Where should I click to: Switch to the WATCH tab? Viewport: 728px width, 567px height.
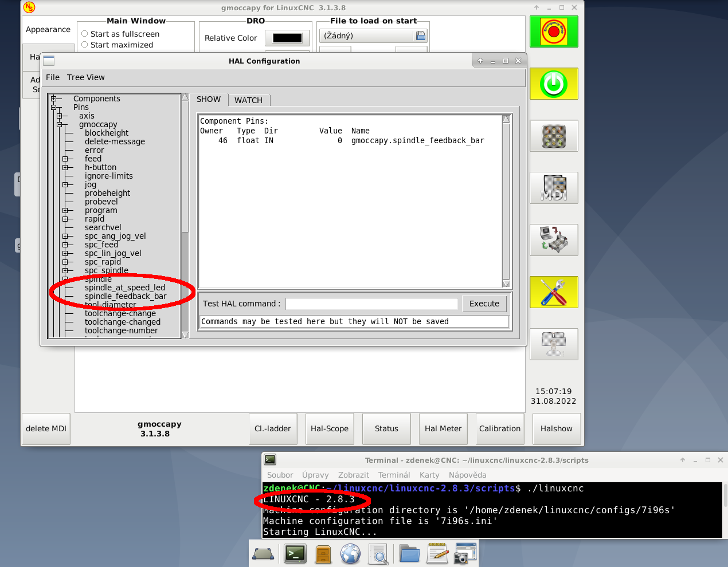[248, 100]
